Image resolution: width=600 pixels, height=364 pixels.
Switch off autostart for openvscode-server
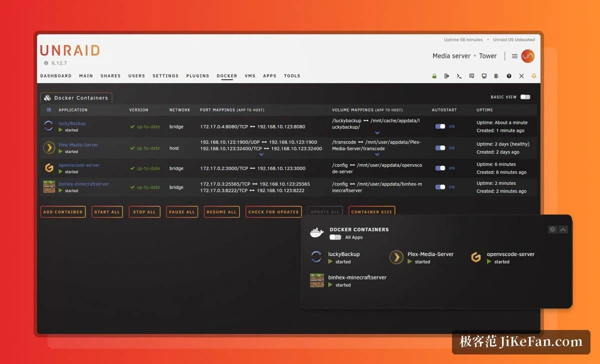(x=440, y=168)
